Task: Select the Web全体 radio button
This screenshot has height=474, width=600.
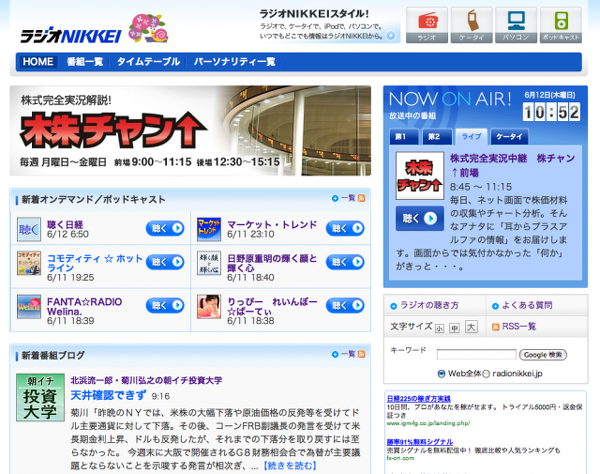Action: (x=441, y=374)
